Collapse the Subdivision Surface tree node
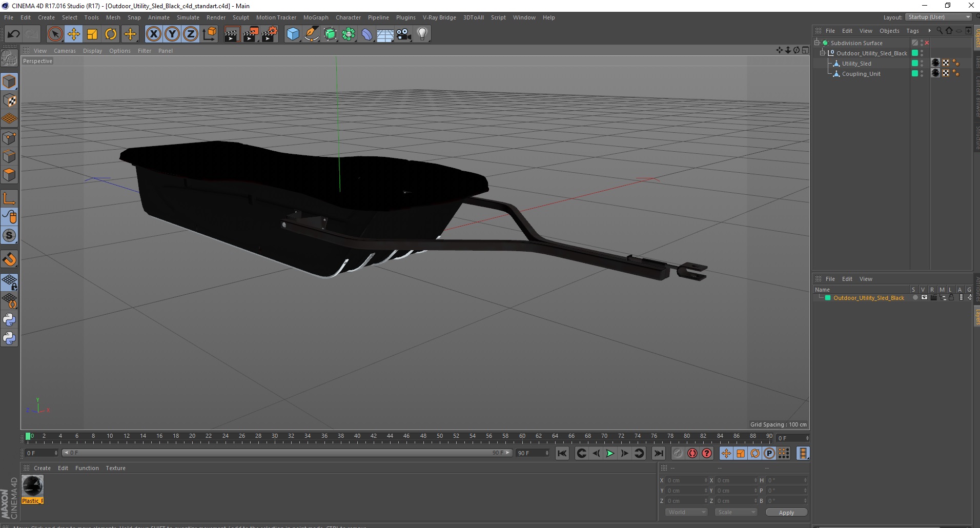Screen dimensions: 980x528 point(817,43)
